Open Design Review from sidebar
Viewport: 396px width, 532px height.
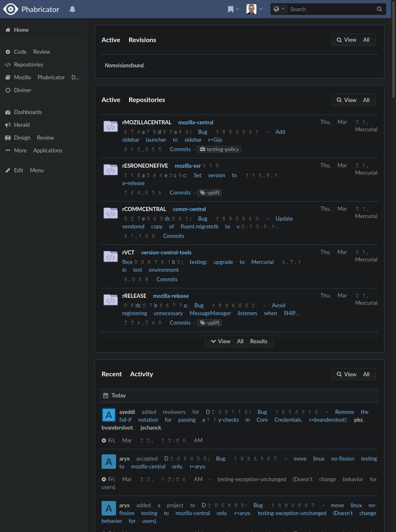point(43,138)
